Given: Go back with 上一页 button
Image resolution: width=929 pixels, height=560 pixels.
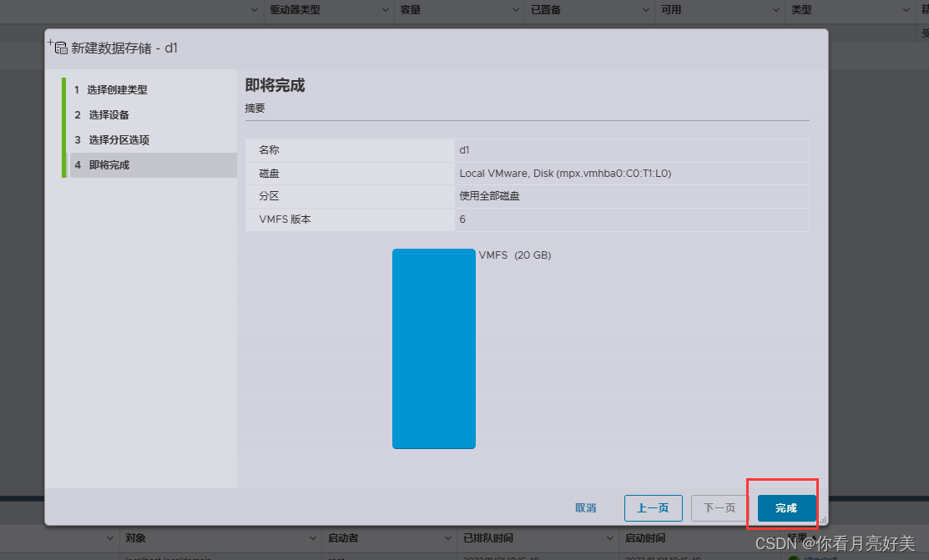Looking at the screenshot, I should coord(653,508).
